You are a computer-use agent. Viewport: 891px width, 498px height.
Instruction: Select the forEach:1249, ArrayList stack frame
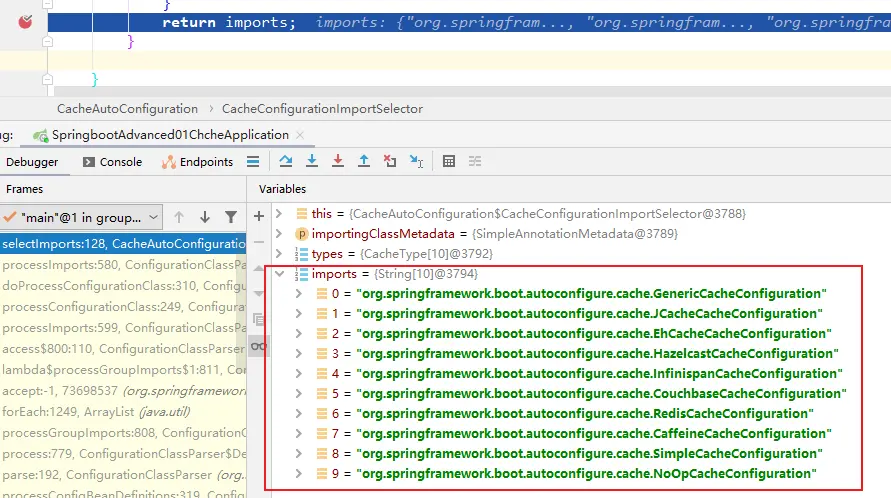click(x=123, y=412)
